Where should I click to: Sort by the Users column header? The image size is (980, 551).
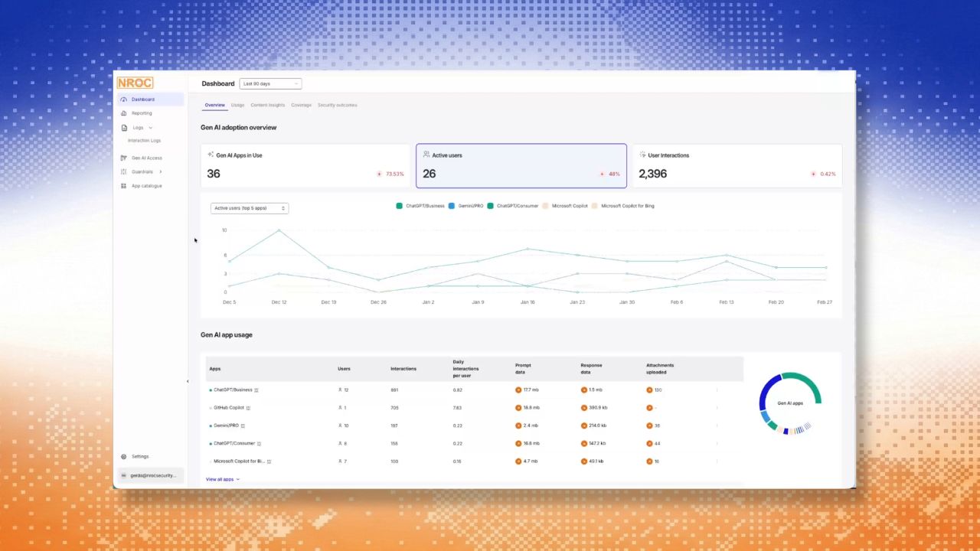(x=344, y=369)
